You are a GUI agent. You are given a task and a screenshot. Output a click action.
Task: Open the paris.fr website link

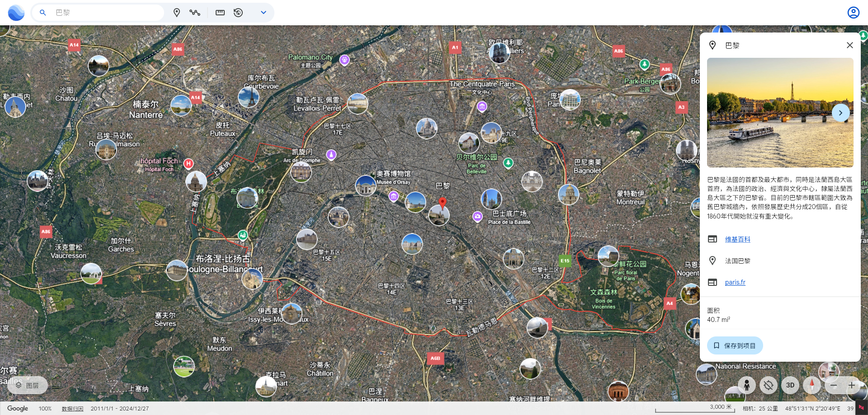click(x=735, y=282)
